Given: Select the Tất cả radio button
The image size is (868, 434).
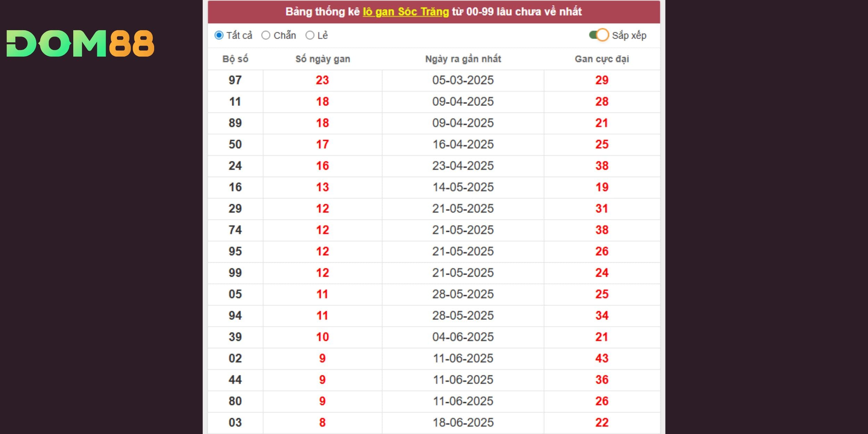Looking at the screenshot, I should click(219, 35).
